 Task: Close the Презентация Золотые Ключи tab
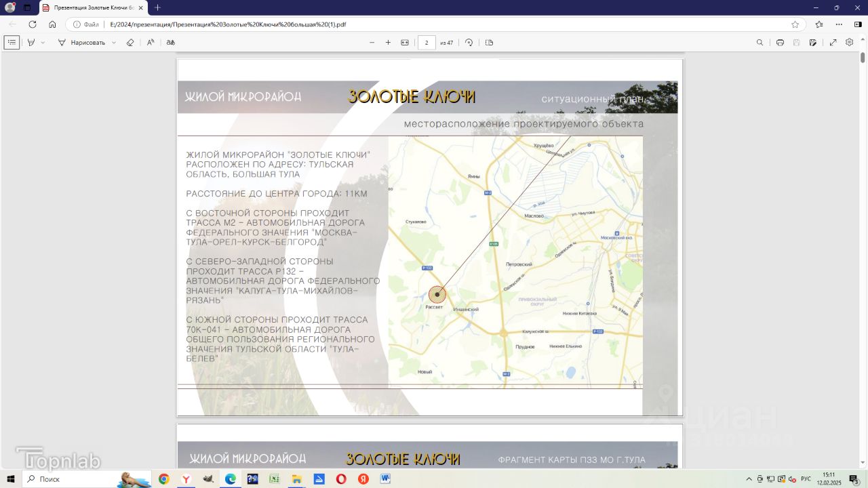tap(141, 7)
